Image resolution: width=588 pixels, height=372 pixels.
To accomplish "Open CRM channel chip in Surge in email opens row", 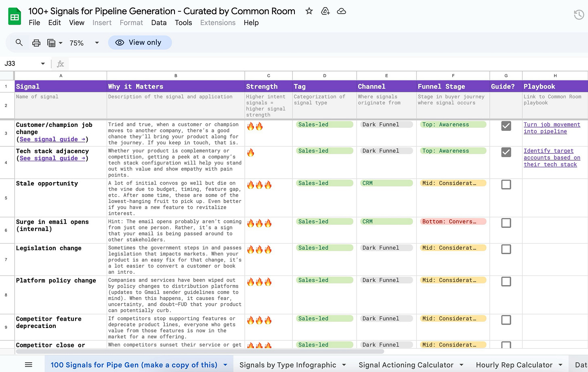I will 386,221.
